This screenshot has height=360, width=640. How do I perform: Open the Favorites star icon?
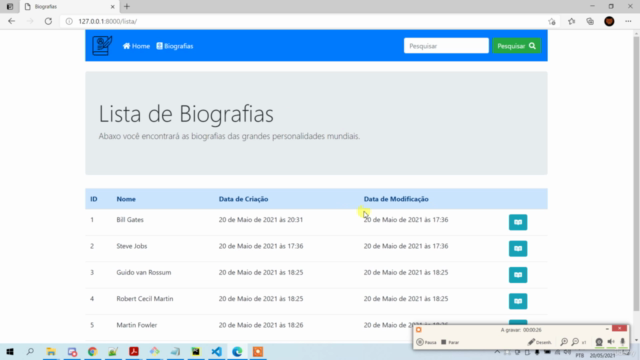[x=571, y=21]
